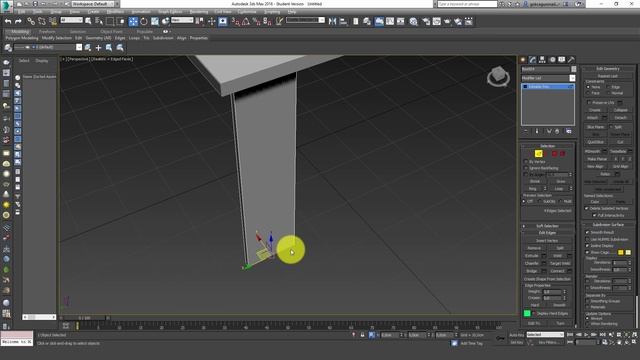Open the Modifiers menu
This screenshot has width=640, height=360.
click(115, 12)
